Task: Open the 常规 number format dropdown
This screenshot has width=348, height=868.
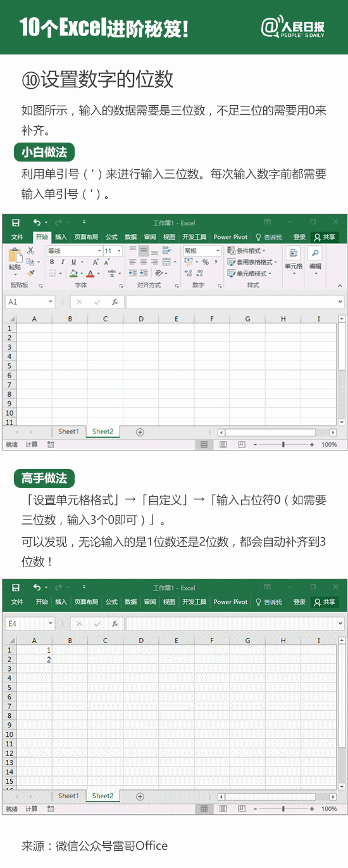Action: pyautogui.click(x=218, y=251)
